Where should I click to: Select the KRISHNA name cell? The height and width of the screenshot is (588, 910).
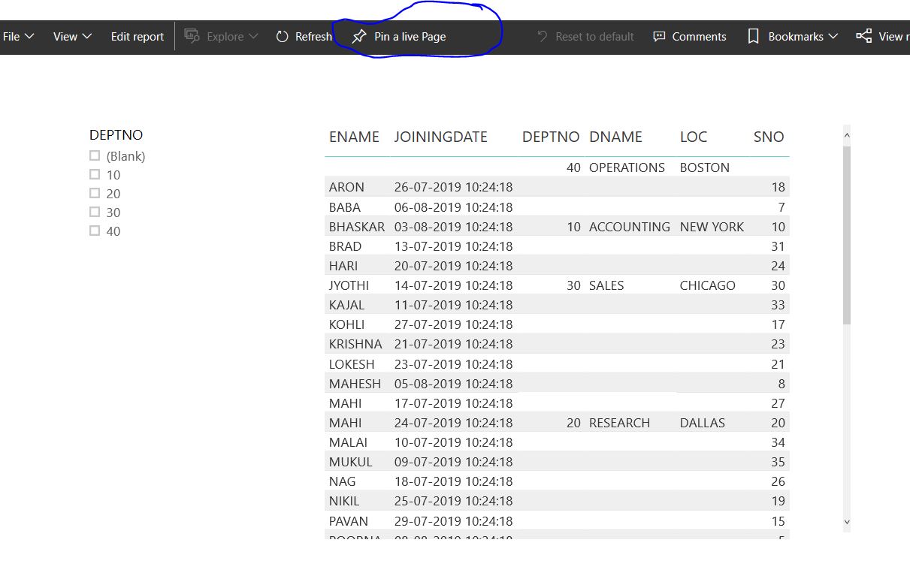(x=355, y=344)
